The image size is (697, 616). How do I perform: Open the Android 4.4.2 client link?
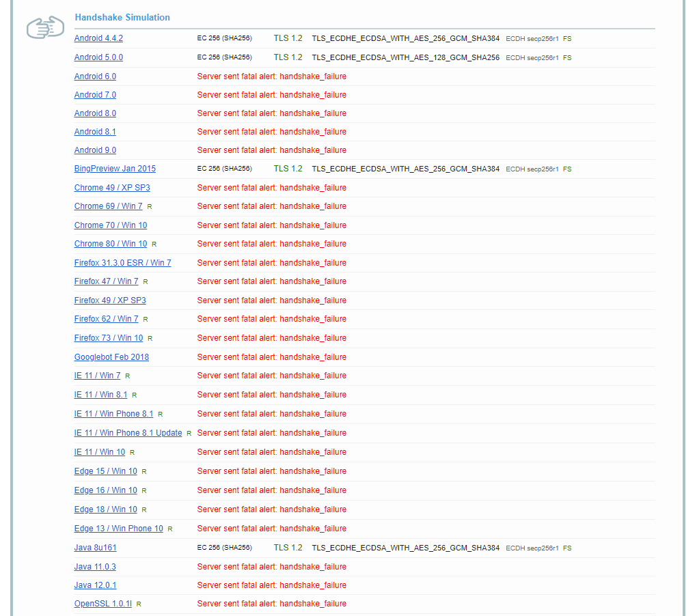(x=98, y=38)
